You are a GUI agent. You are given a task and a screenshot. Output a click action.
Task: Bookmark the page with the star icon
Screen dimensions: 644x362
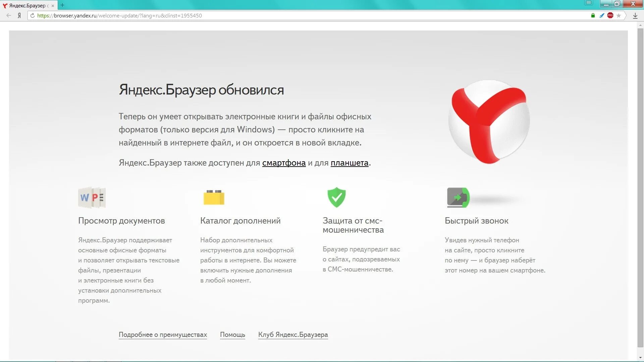619,15
